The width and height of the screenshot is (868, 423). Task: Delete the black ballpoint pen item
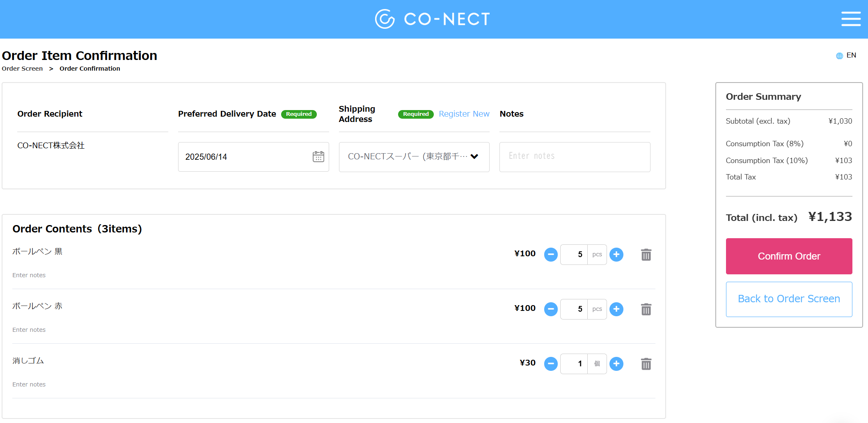646,255
